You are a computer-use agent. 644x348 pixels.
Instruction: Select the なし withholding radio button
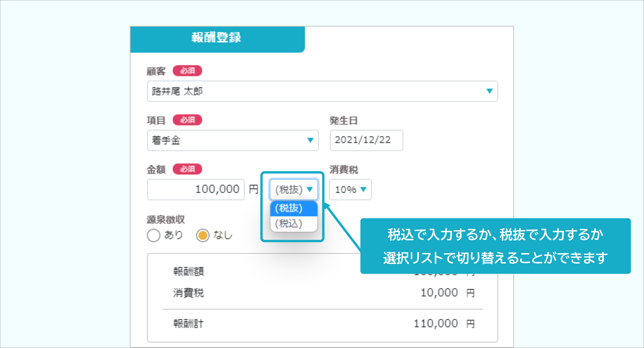pos(203,235)
